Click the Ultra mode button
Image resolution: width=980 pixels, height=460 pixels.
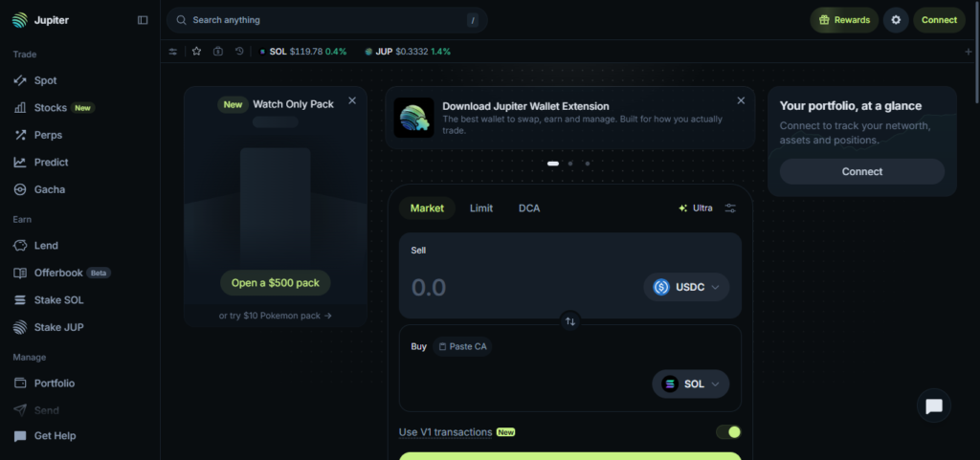point(695,208)
